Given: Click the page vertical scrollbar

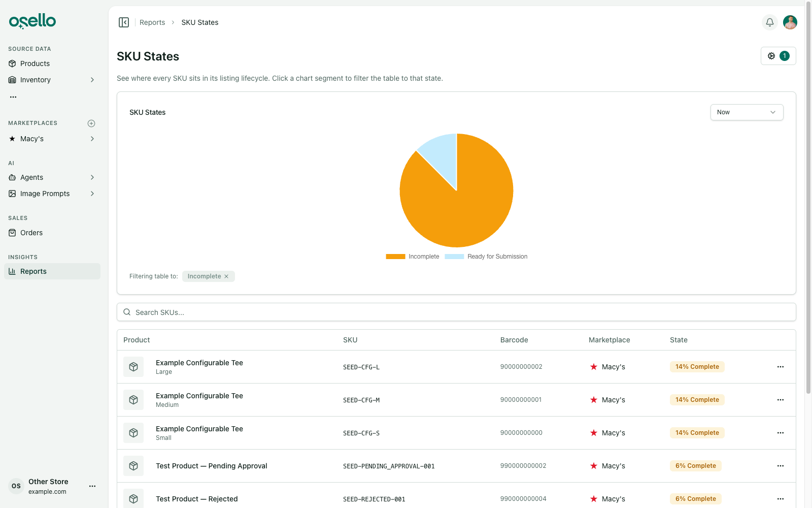Looking at the screenshot, I should pyautogui.click(x=808, y=198).
